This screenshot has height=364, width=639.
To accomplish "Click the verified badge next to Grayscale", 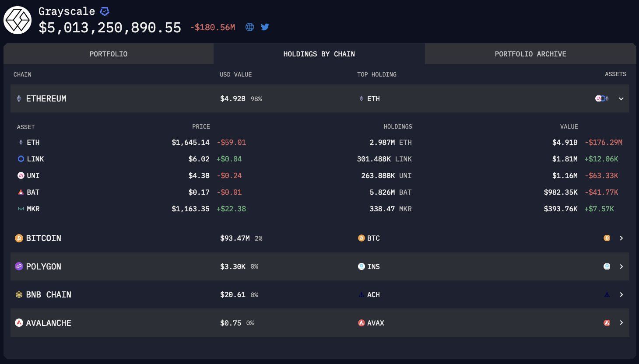I will 105,11.
